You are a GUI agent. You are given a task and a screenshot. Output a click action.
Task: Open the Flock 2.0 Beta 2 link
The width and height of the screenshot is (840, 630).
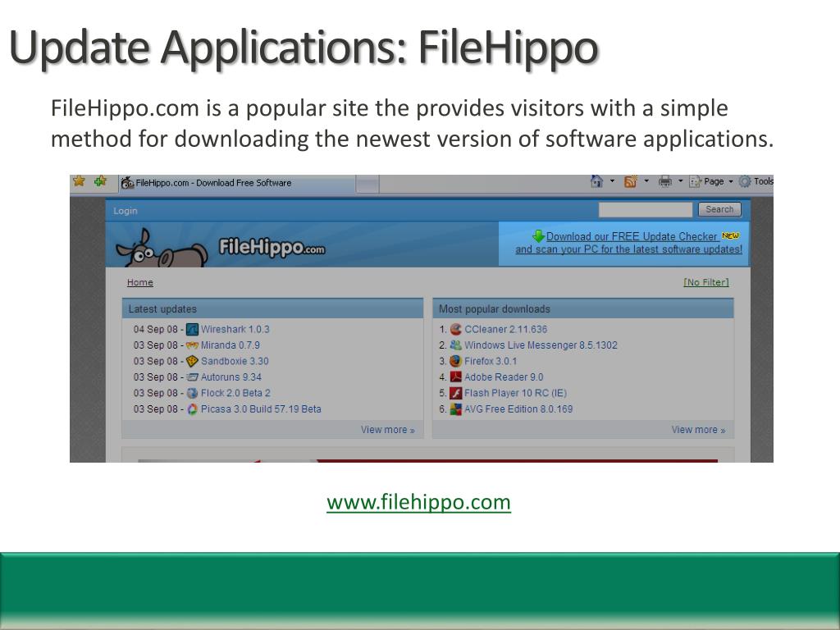coord(235,393)
